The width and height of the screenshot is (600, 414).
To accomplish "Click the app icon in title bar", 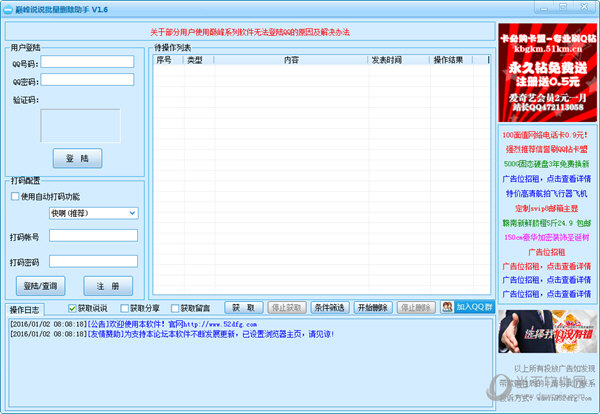I will [8, 9].
